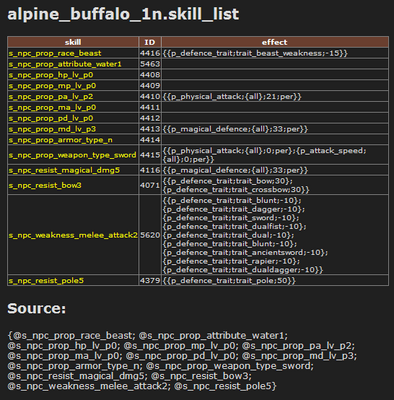394x400 pixels.
Task: Click @s_npc_prop_armor_type_n in the source text
Action: pos(74,366)
